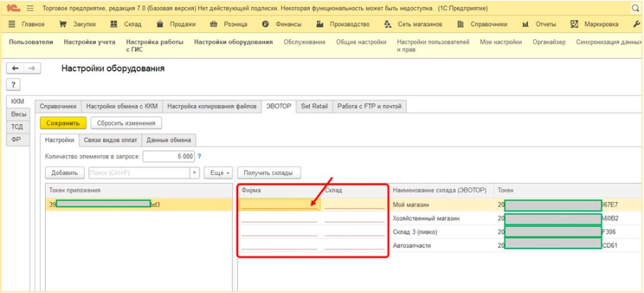Open the Справочники section in top menu
Viewport: 644px width, 293px height.
[482, 24]
